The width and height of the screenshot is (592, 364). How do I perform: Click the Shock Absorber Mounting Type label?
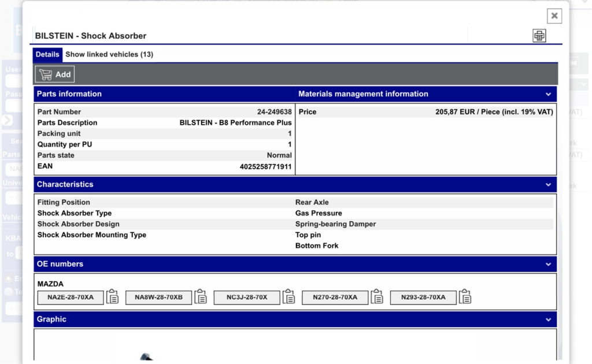92,235
